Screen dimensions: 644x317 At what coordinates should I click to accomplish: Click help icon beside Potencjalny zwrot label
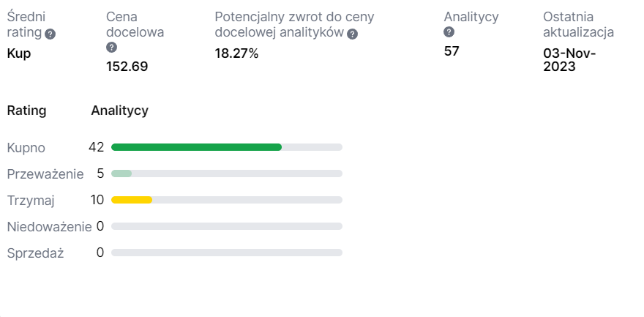[x=353, y=34]
